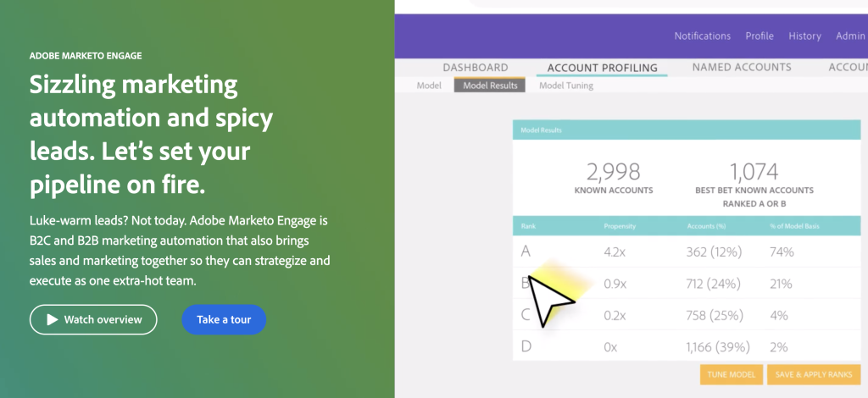Screen dimensions: 868x398
Task: Click the Propensity column header
Action: coord(620,226)
